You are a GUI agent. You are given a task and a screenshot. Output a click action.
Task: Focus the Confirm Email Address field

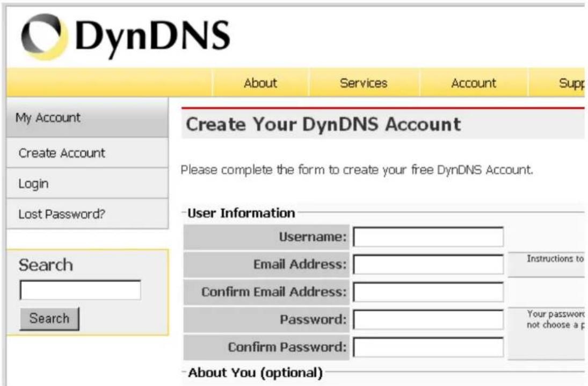429,292
